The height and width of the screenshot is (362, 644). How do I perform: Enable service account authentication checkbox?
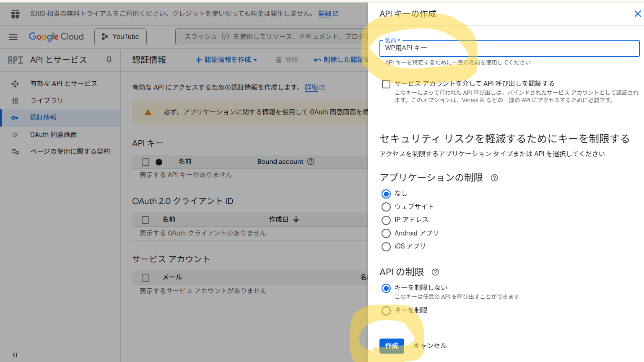click(386, 84)
